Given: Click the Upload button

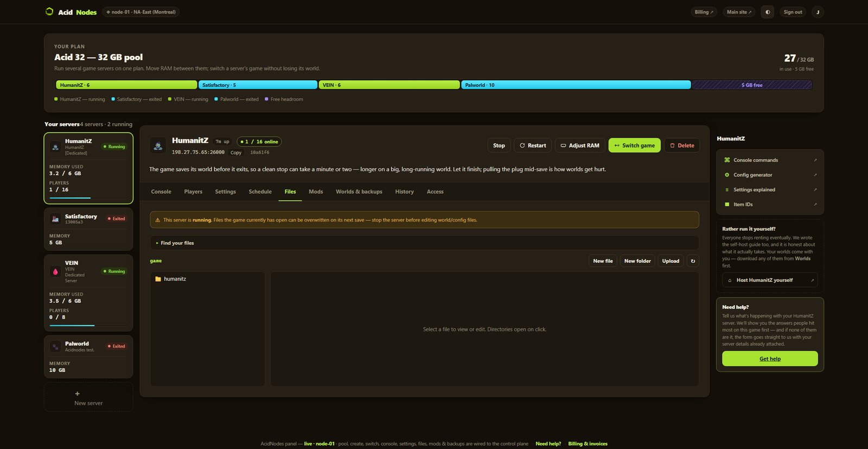Looking at the screenshot, I should point(671,261).
